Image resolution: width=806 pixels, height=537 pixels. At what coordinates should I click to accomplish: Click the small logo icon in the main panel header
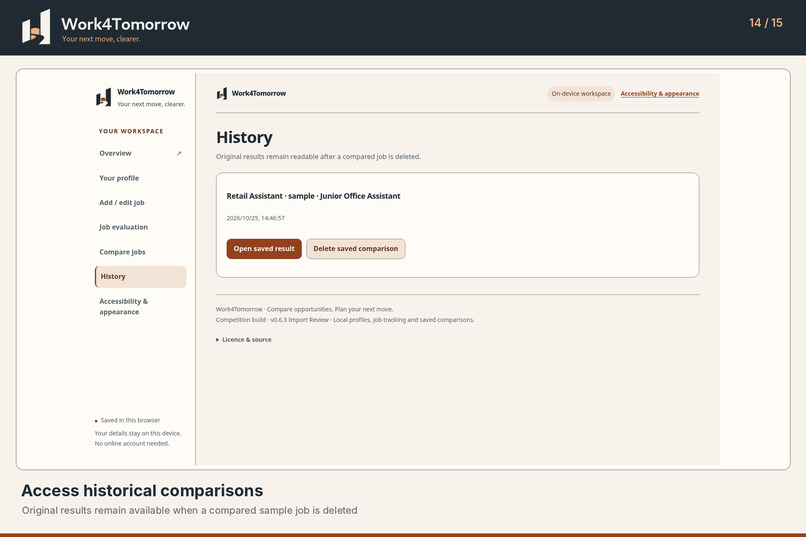pos(222,94)
